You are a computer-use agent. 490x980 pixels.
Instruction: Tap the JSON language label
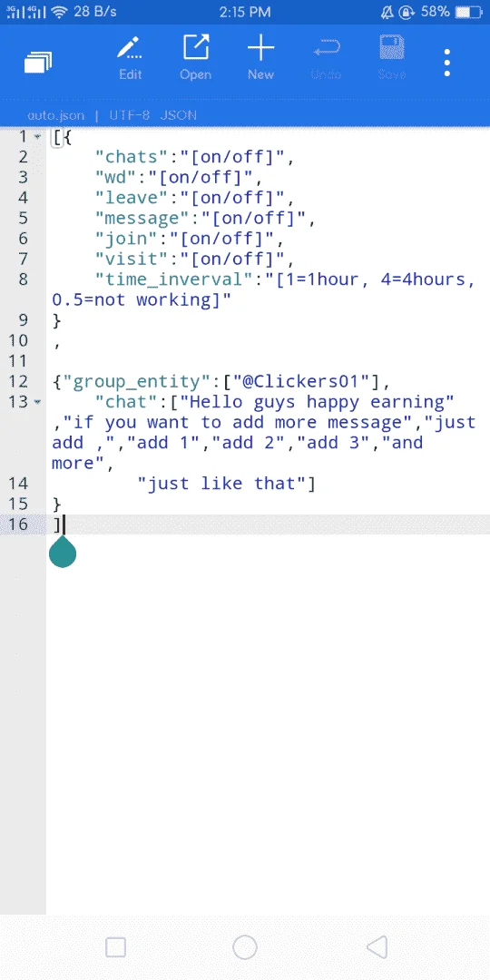click(178, 115)
